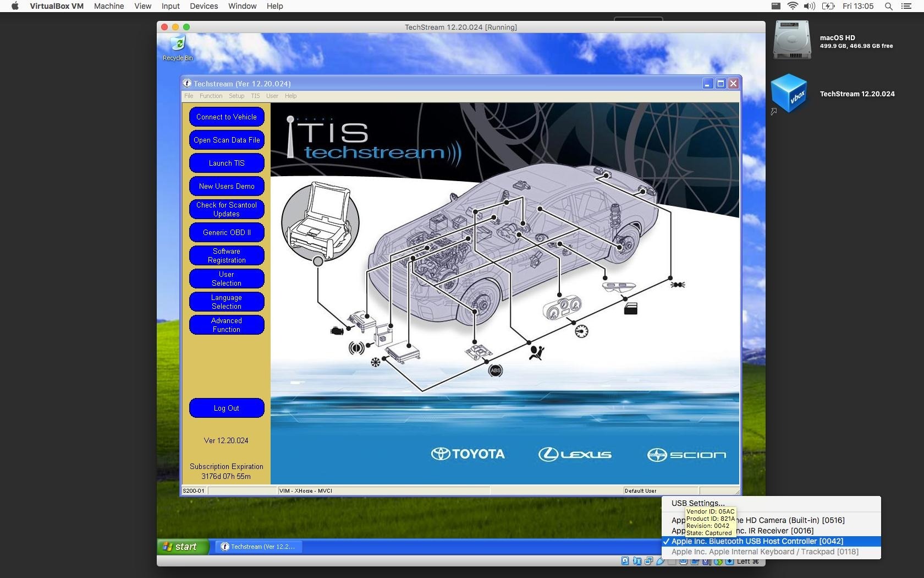Open the Techstream File menu
The image size is (924, 578).
click(x=189, y=96)
